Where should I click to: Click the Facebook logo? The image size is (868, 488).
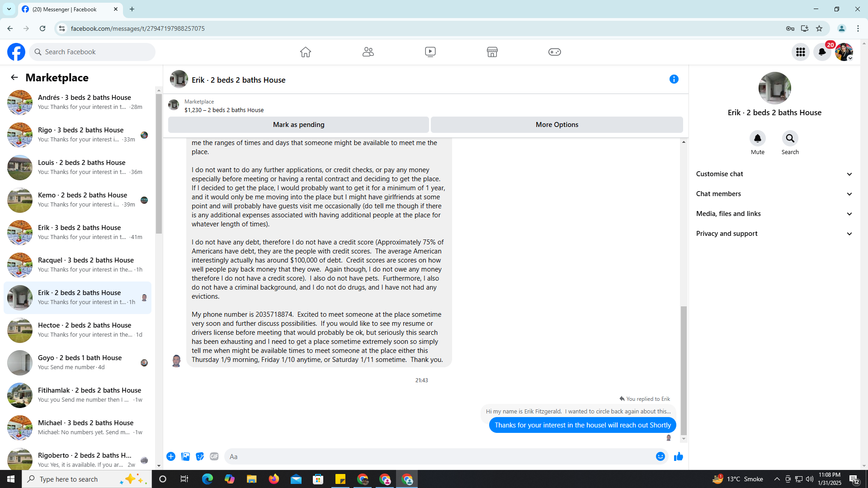[16, 52]
